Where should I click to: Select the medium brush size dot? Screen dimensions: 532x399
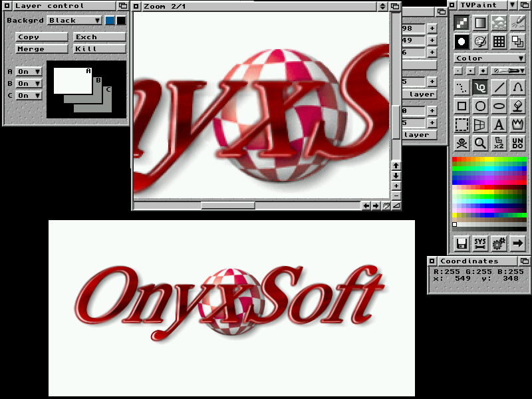(471, 71)
